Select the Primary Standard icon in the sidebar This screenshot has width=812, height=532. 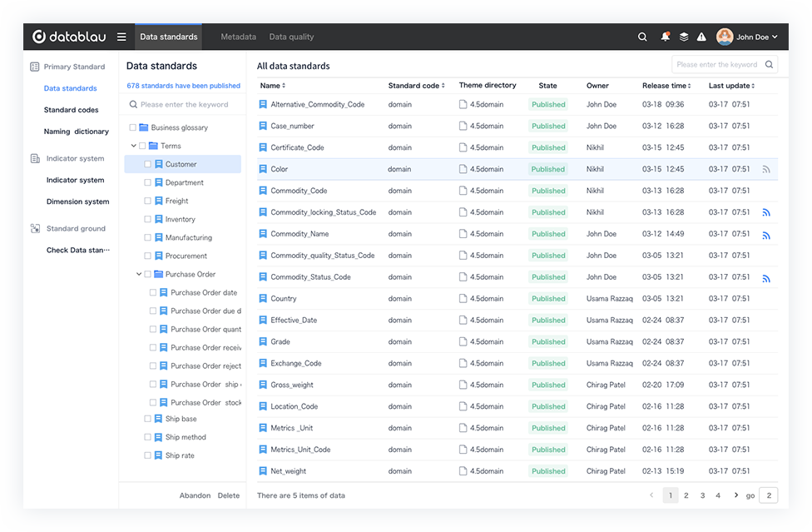(33, 67)
